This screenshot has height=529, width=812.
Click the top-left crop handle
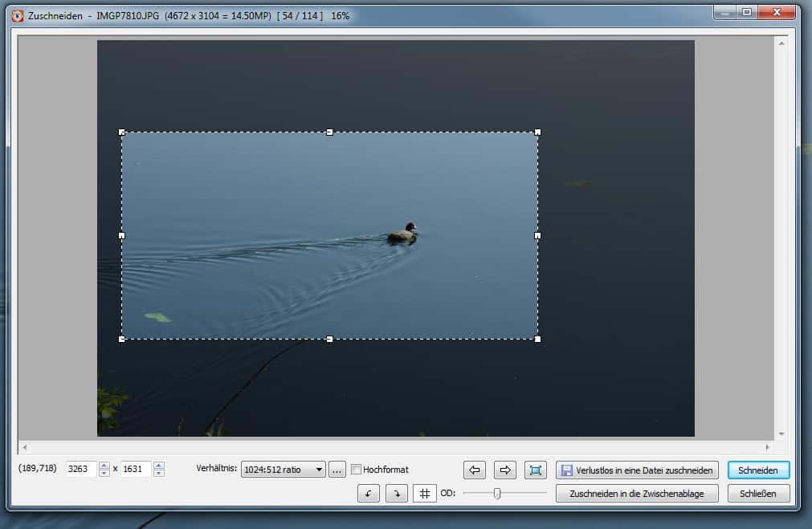(122, 132)
